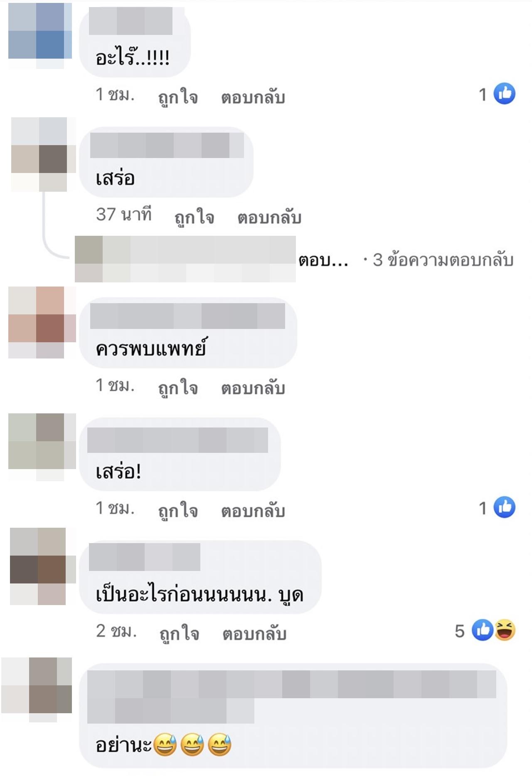Expand the 3 ข้อความตอบกลับ replies
Image resolution: width=532 pixels, height=776 pixels.
(x=443, y=260)
